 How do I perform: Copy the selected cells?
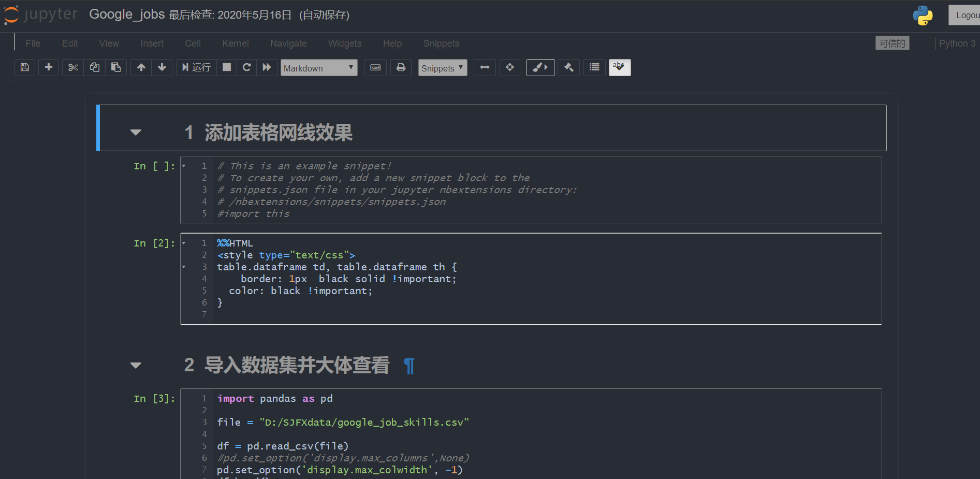94,67
